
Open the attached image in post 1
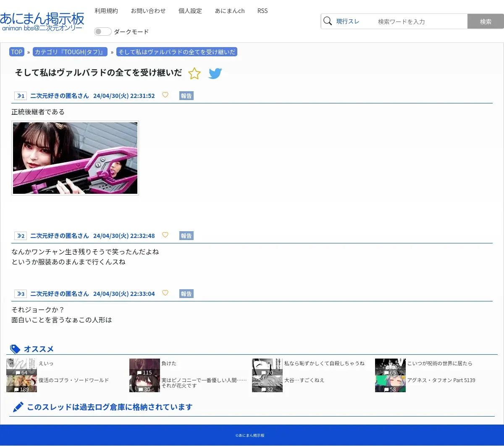[x=75, y=158]
